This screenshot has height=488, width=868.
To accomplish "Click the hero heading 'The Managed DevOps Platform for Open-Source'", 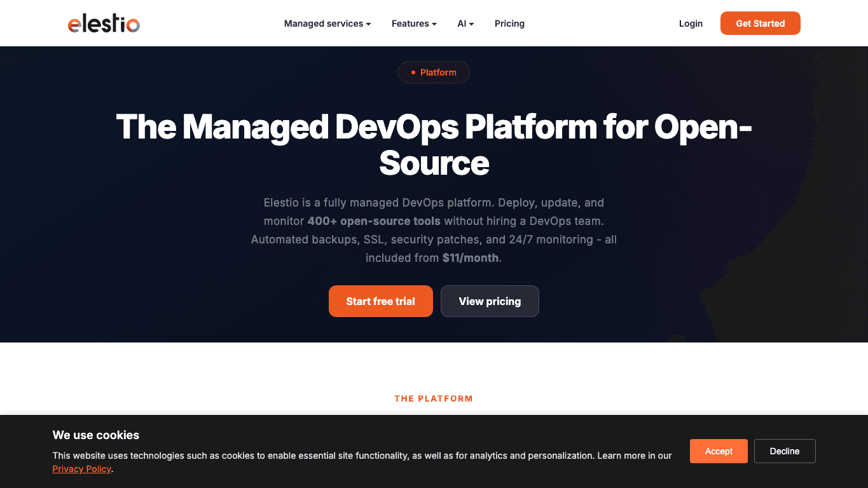I will [x=434, y=145].
